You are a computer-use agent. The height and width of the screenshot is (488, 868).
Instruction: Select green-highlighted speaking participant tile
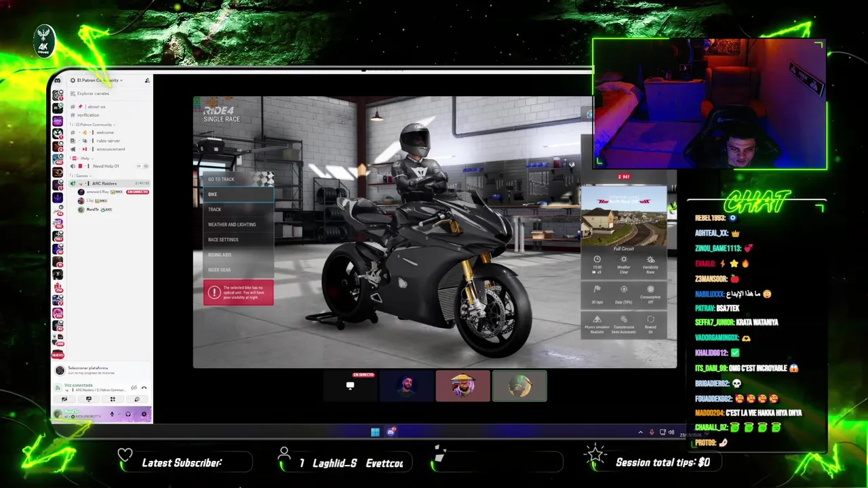click(519, 386)
